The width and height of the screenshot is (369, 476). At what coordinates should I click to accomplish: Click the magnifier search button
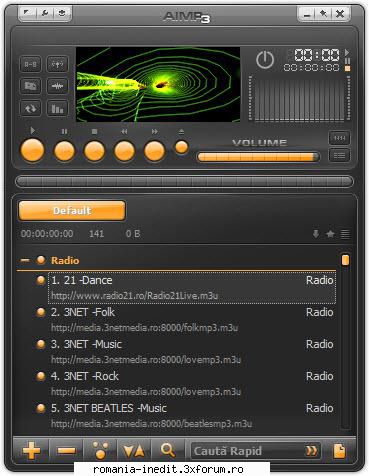pyautogui.click(x=168, y=451)
